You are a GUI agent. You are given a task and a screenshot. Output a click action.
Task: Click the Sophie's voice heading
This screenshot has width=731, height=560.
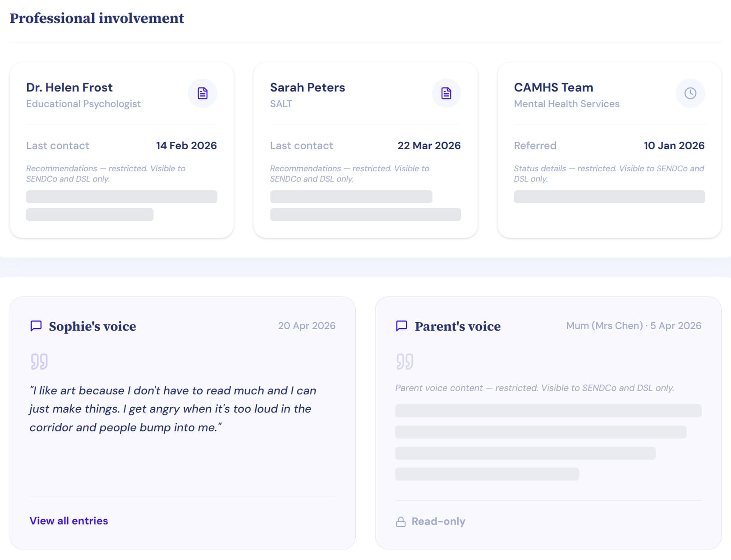pos(93,326)
